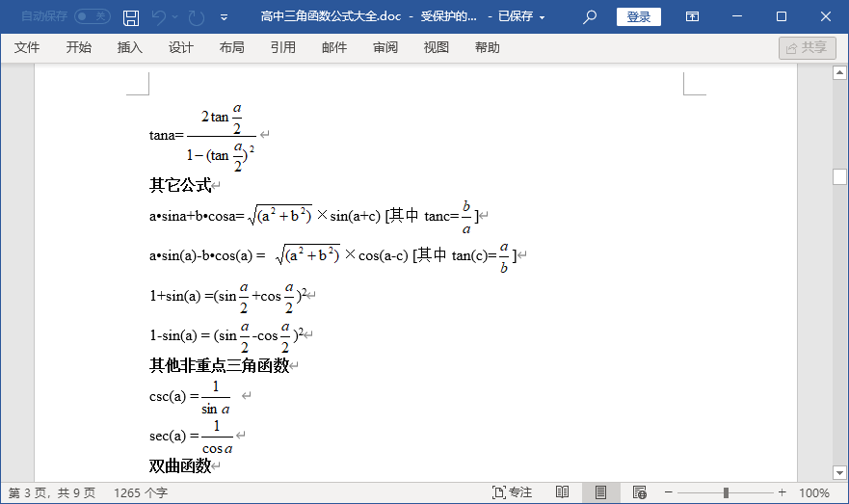The width and height of the screenshot is (849, 504).
Task: Open the 已保存 status dropdown arrow
Action: click(543, 17)
